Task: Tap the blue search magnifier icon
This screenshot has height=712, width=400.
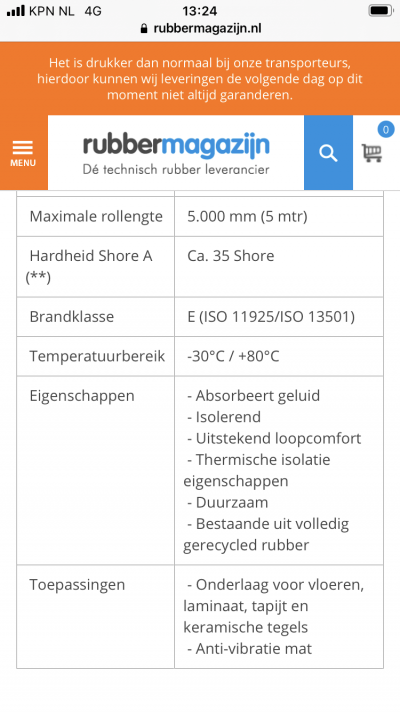Action: (x=328, y=153)
